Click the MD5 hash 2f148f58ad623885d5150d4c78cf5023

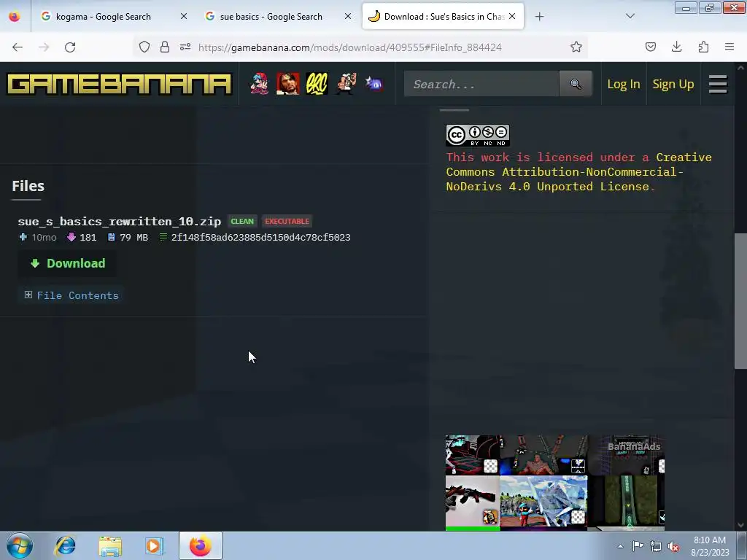tap(260, 237)
